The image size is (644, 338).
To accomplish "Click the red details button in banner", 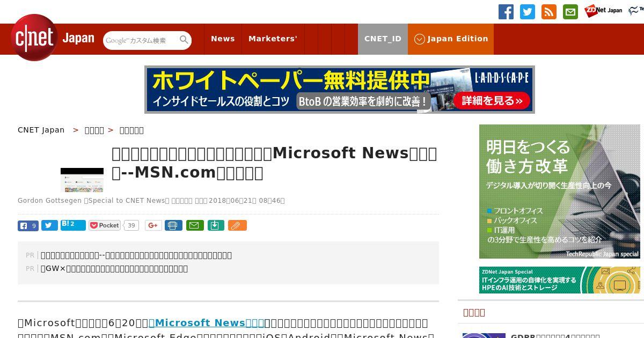I will (x=491, y=101).
